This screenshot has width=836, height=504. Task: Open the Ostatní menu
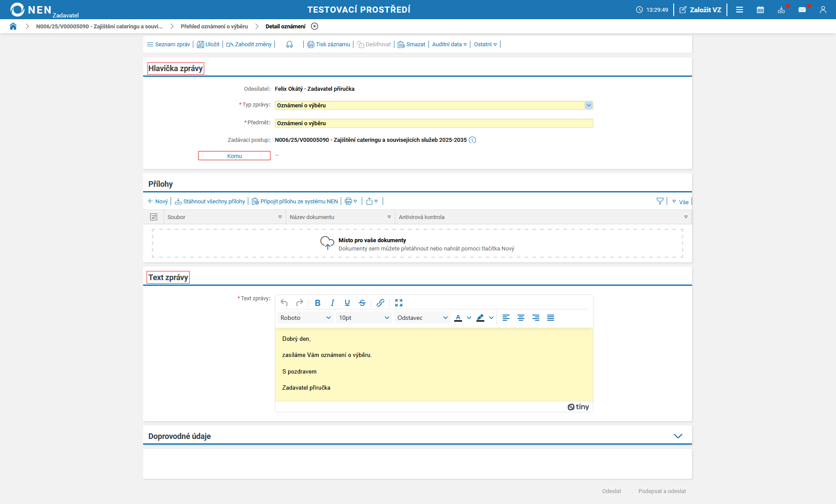pos(485,45)
